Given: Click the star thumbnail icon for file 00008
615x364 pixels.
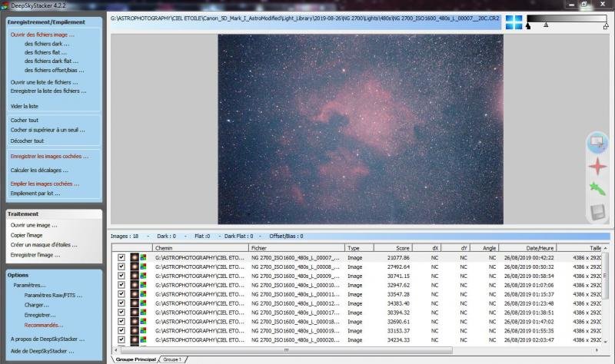Looking at the screenshot, I should tap(135, 266).
